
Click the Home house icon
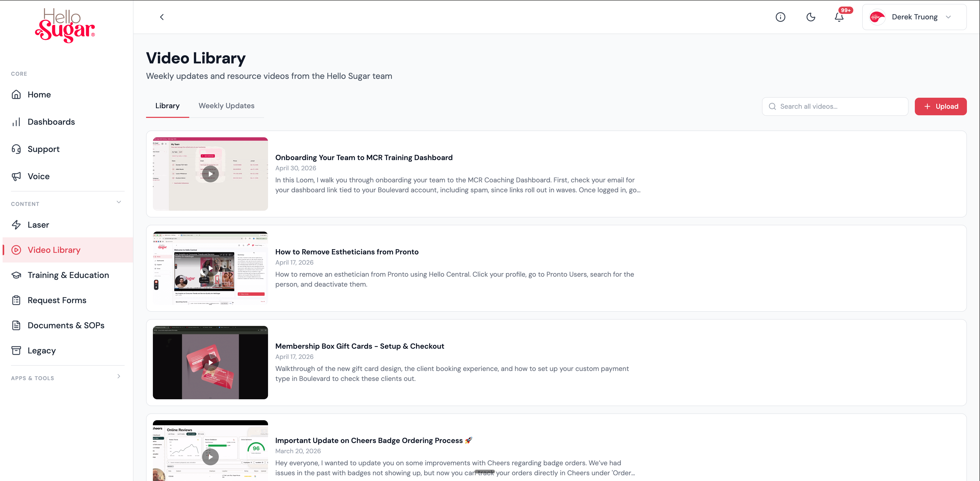pos(16,95)
